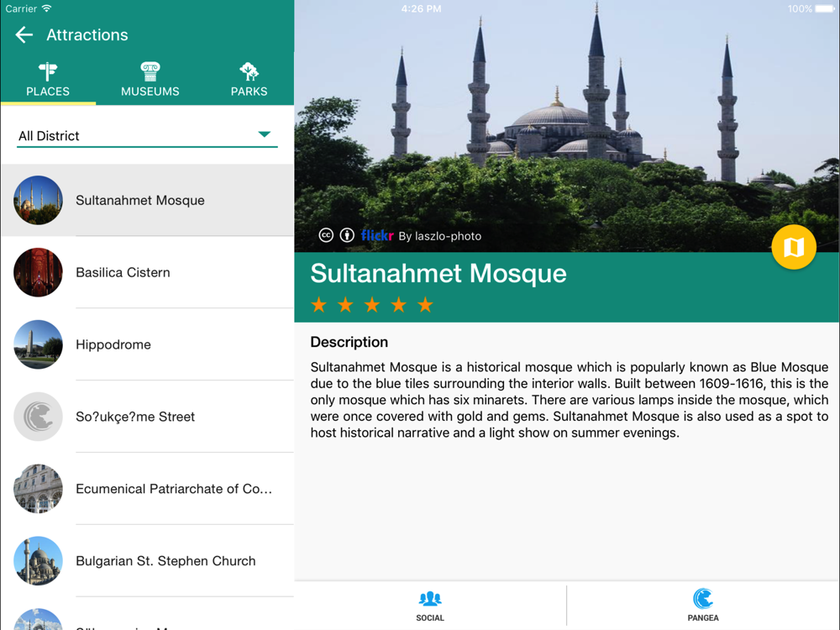
Task: Tap the attribution person icon on the photo
Action: point(347,235)
